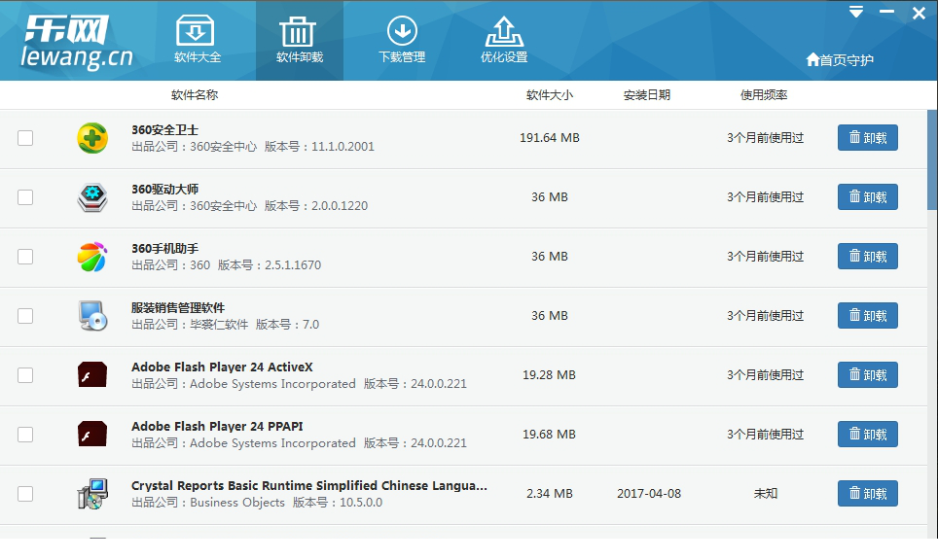Uninstall 360驱动大师 with its 卸载 button
Viewport: 938px width, 560px height.
click(867, 197)
